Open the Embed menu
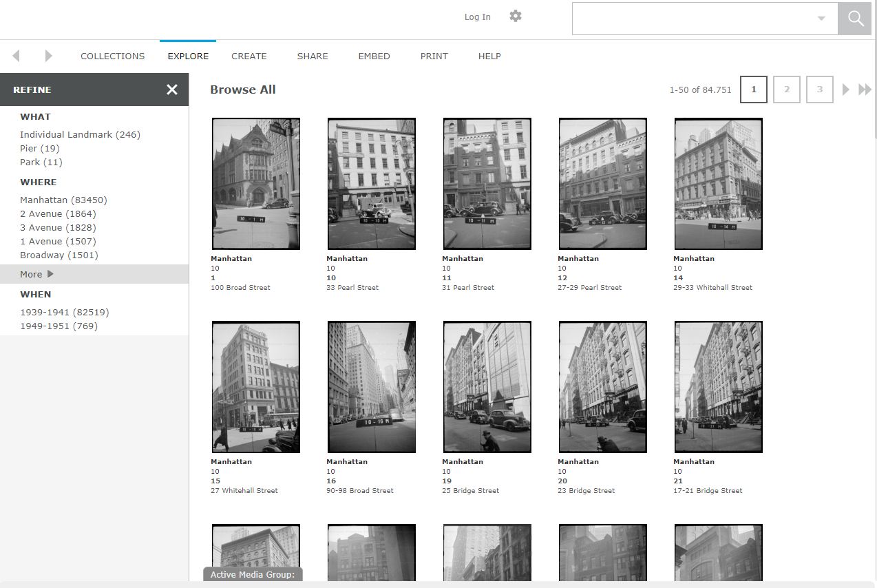Image resolution: width=877 pixels, height=588 pixels. 374,56
